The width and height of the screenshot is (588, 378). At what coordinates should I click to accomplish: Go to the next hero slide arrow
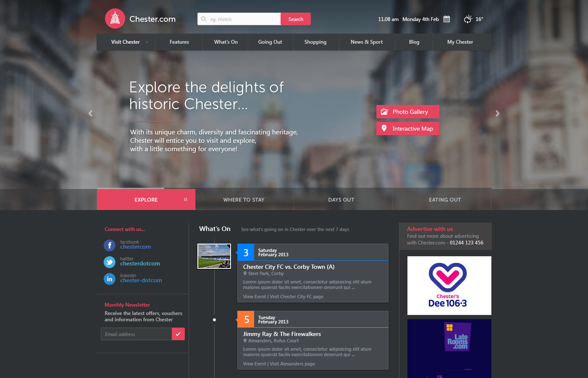click(x=498, y=113)
